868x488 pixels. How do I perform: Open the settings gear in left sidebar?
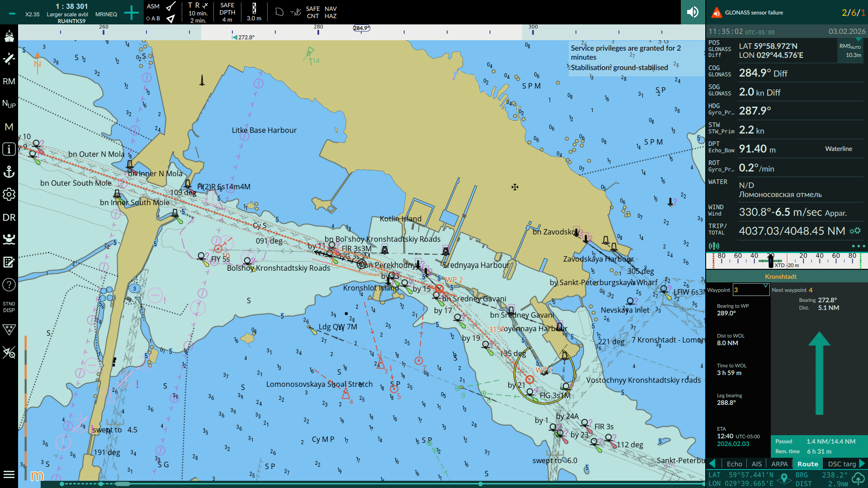9,194
